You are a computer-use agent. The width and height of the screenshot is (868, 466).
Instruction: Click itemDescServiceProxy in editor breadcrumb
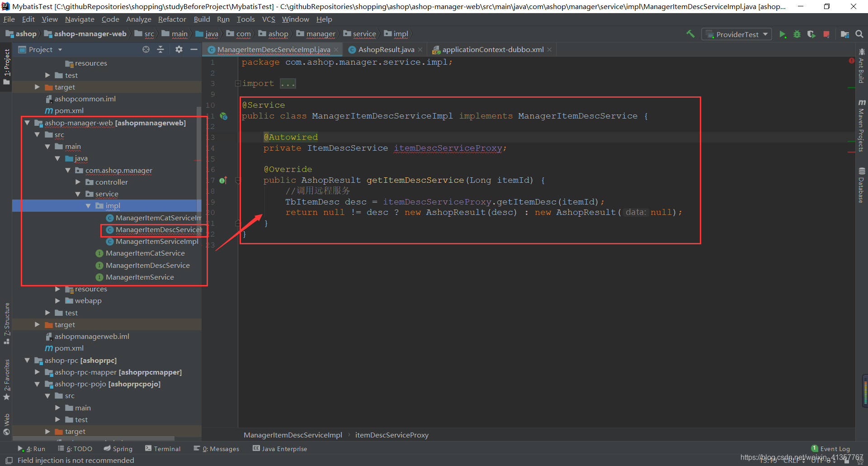392,435
